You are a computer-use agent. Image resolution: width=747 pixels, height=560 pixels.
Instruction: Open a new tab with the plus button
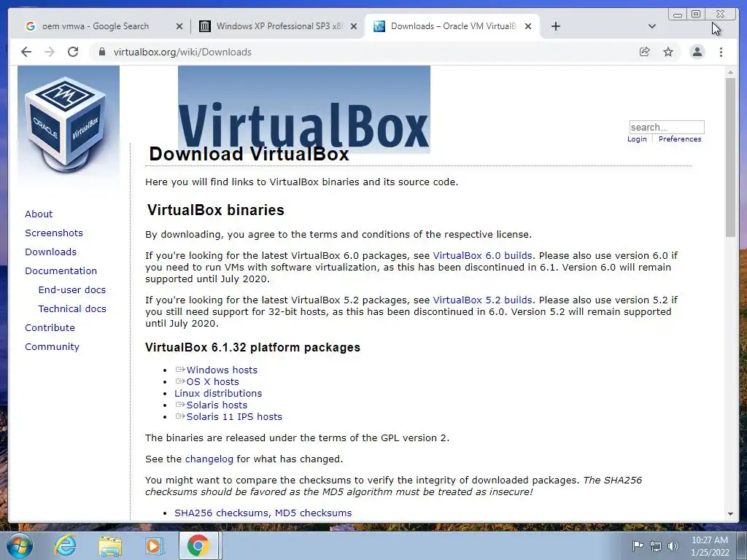[x=555, y=26]
